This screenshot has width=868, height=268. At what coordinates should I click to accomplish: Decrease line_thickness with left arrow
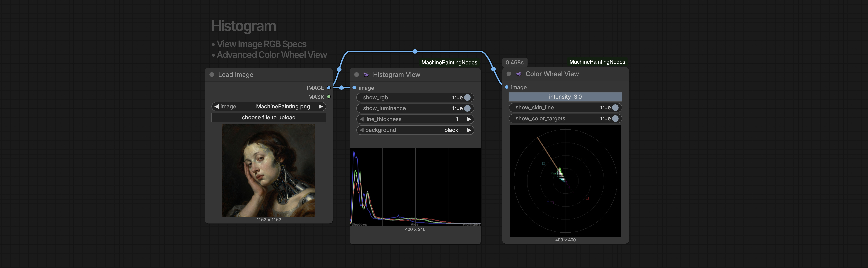(361, 119)
